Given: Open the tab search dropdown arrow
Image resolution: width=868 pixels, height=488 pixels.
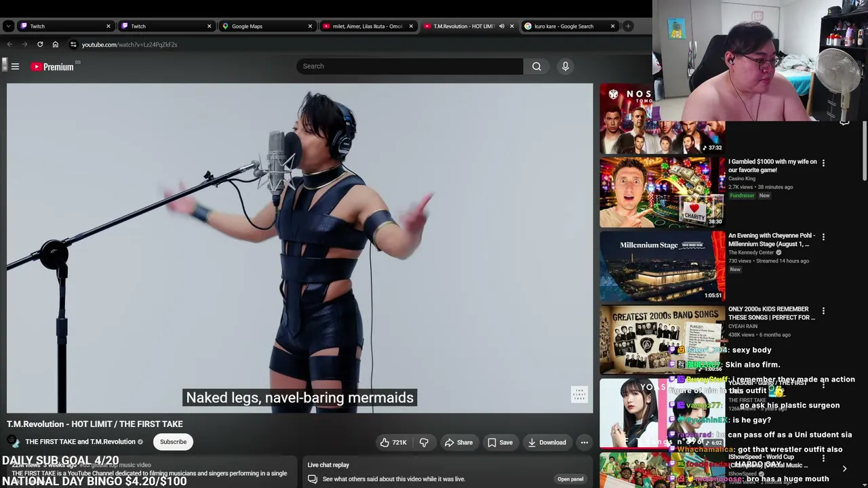Looking at the screenshot, I should coord(8,26).
